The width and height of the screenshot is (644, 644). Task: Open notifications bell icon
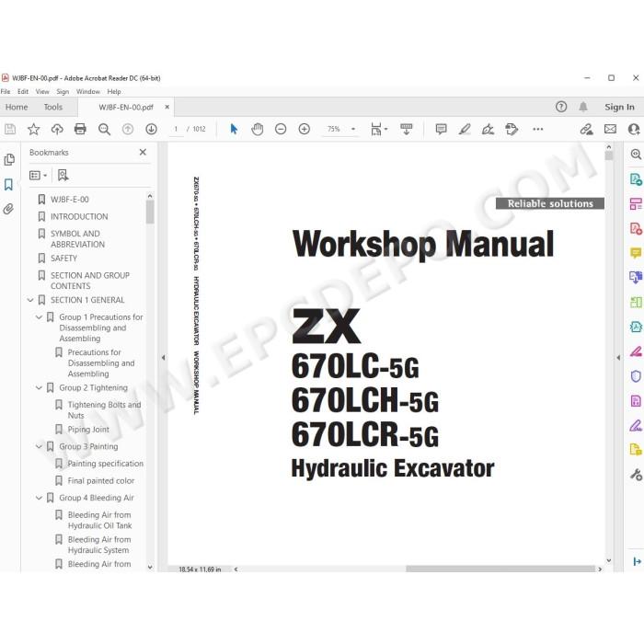click(582, 107)
